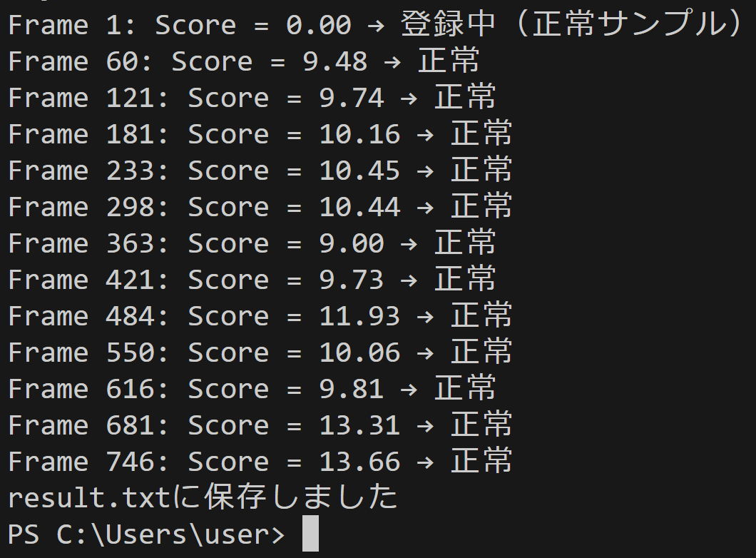Select the Frame 60 score 9.48 line
The height and width of the screenshot is (558, 756).
click(244, 61)
